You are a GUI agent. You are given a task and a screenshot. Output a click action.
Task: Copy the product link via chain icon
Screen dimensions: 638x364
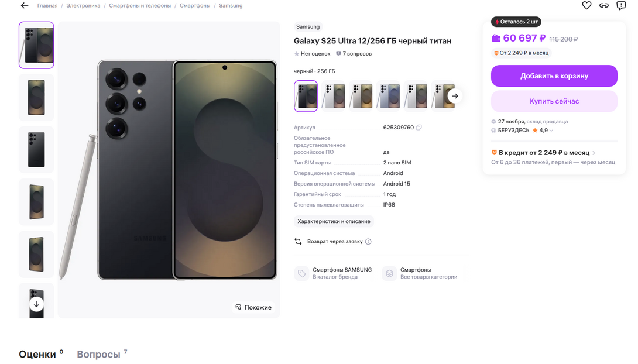click(x=604, y=5)
